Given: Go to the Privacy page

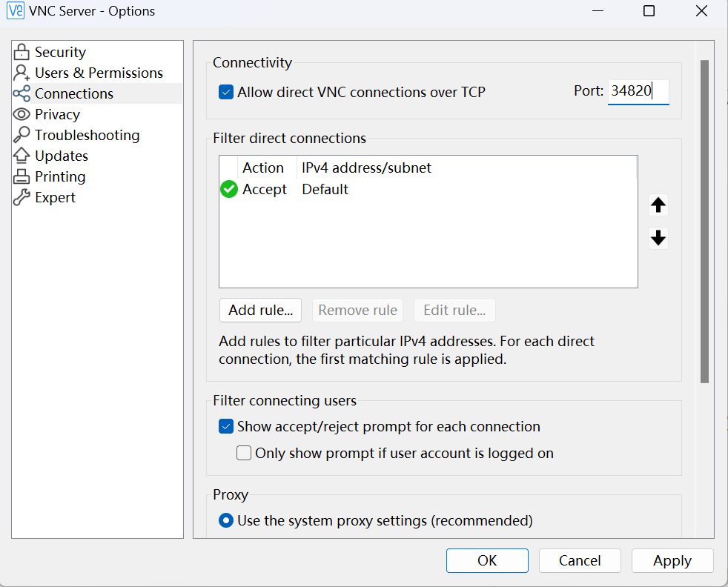Looking at the screenshot, I should (58, 114).
